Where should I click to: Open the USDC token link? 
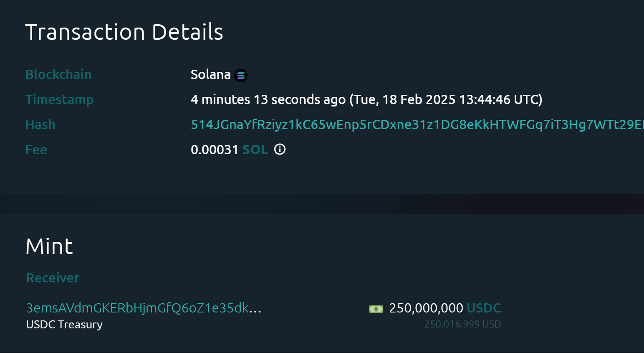pos(484,308)
